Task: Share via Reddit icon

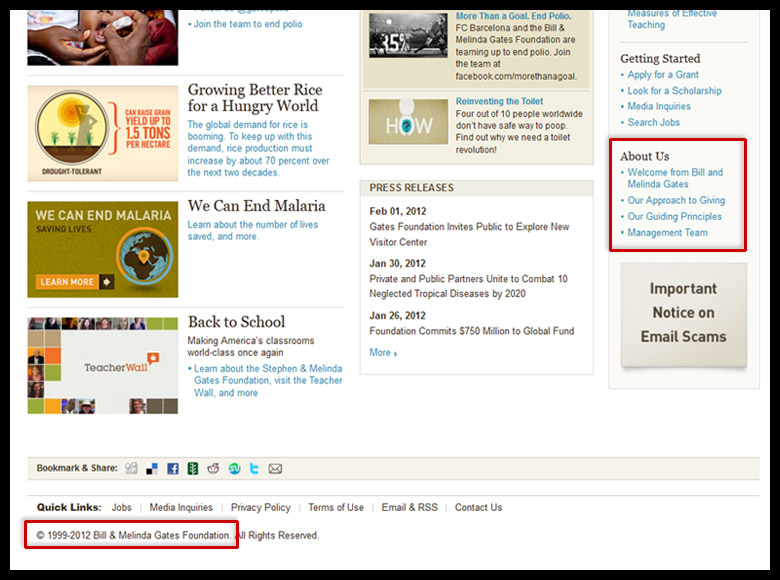Action: 214,468
